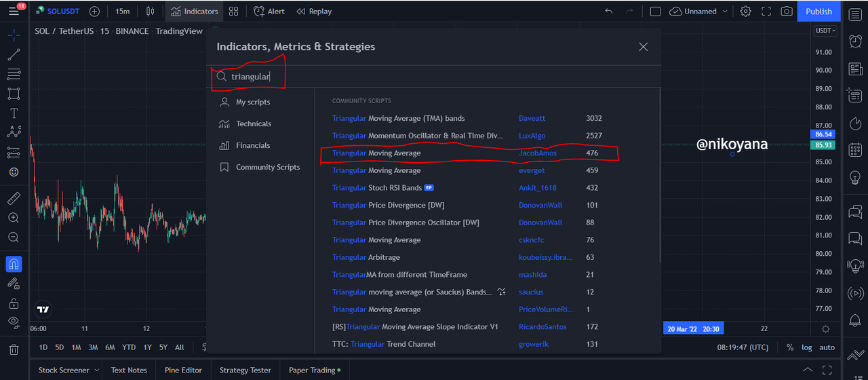Select the Fibonacci retracement tool

(x=14, y=74)
